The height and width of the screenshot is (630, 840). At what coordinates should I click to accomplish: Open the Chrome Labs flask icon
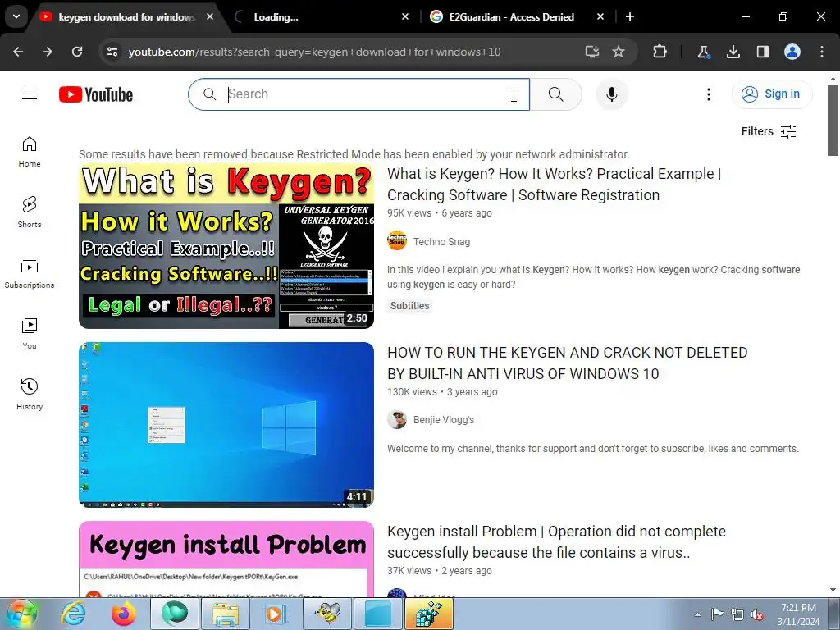point(703,52)
